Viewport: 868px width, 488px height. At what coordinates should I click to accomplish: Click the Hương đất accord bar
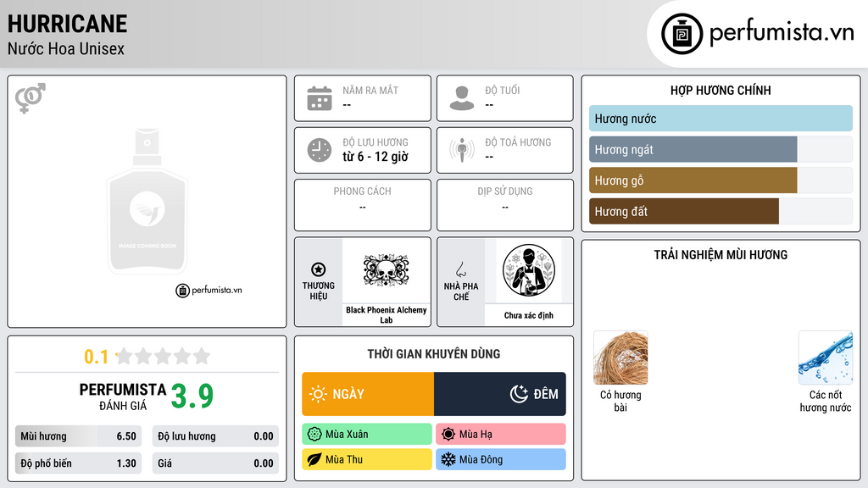point(721,211)
